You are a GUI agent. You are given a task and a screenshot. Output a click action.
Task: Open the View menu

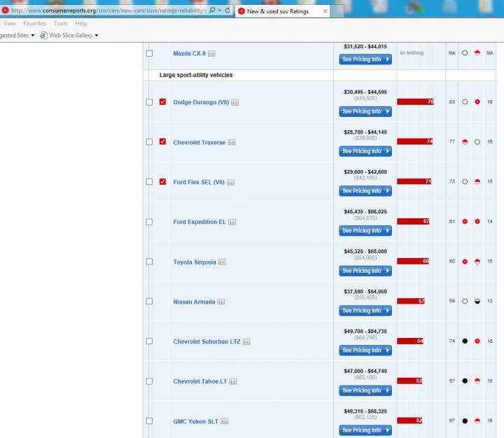(10, 24)
